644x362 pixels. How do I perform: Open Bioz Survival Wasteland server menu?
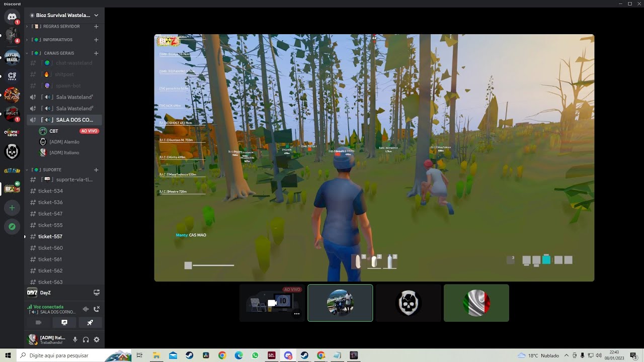(64, 16)
